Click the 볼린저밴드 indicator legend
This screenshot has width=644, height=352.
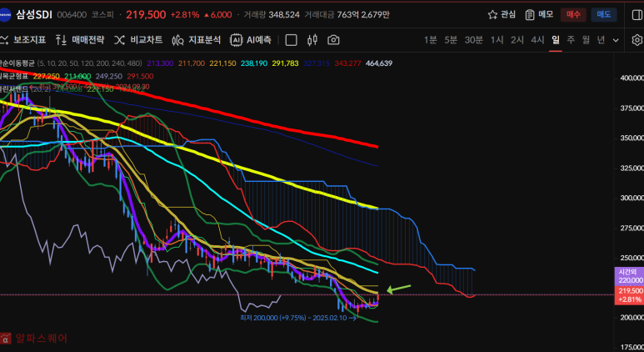point(14,88)
